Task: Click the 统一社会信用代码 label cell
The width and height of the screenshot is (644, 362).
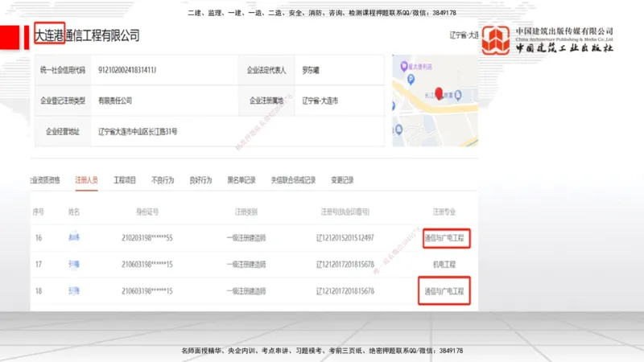Action: [63, 70]
